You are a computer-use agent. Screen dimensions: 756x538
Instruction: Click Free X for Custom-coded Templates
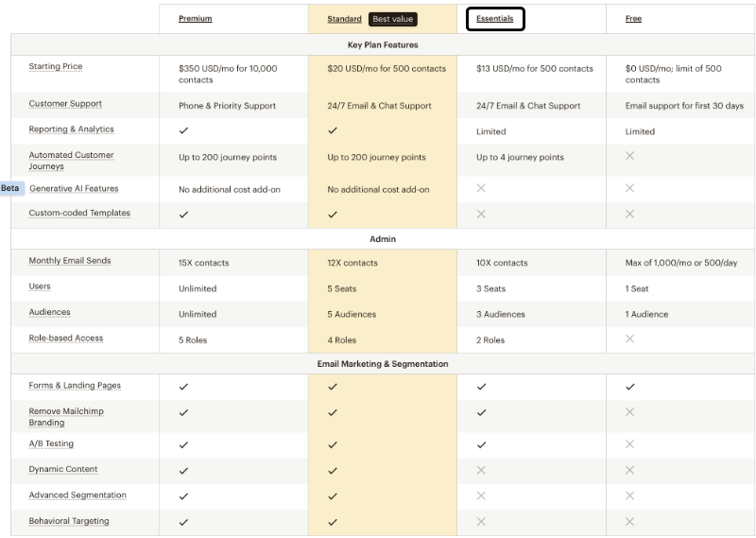pyautogui.click(x=629, y=214)
